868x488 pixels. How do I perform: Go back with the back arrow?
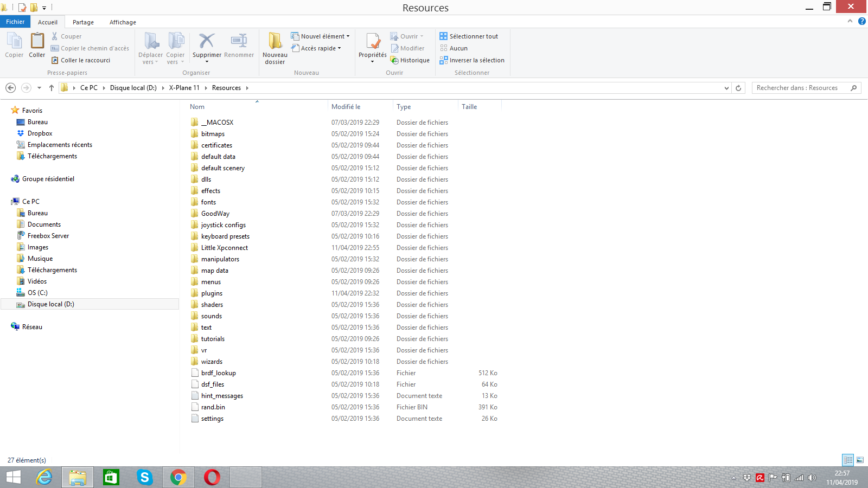pos(10,88)
